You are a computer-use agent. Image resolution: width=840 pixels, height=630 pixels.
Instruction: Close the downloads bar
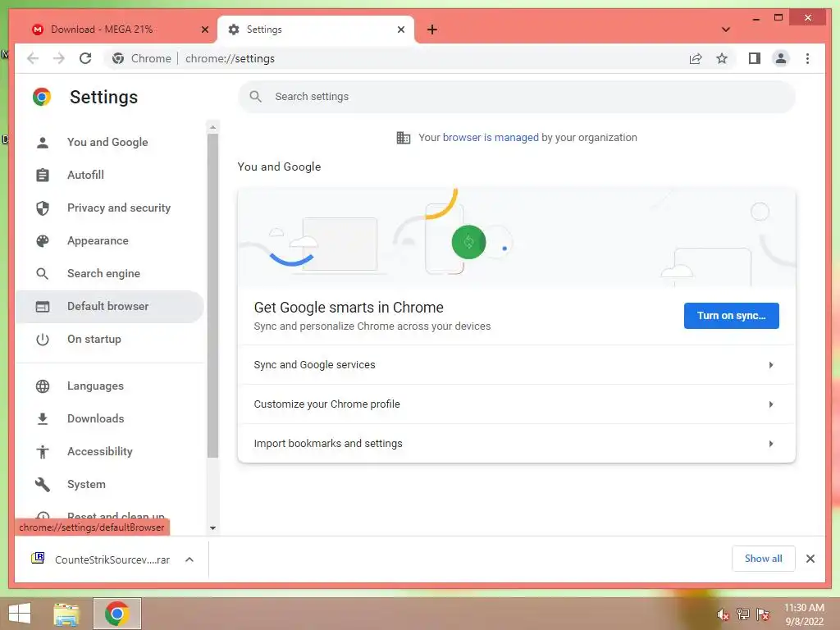(810, 559)
